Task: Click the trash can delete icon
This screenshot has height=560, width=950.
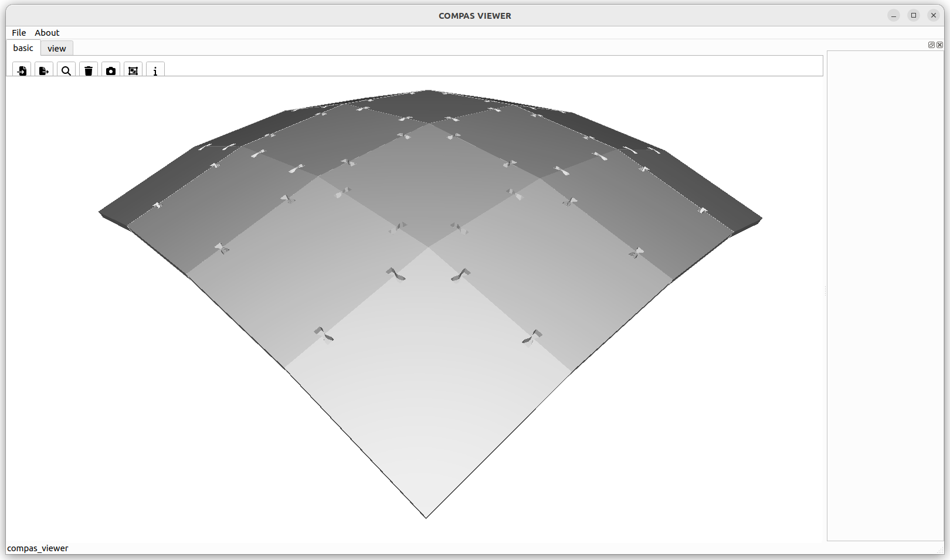Action: coord(89,70)
